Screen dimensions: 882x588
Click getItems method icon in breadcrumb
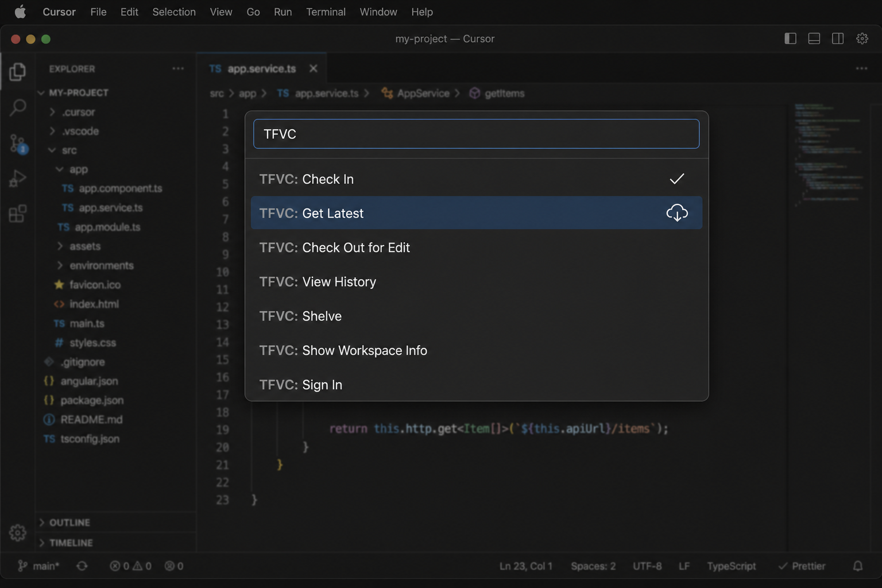[x=474, y=93]
